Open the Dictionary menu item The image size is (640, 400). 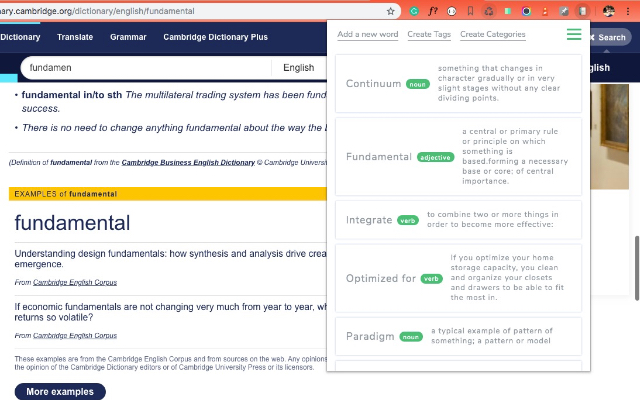[20, 37]
